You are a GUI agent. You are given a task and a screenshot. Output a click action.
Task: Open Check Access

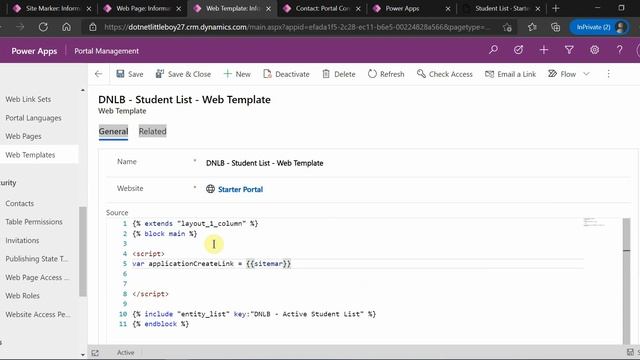[444, 74]
